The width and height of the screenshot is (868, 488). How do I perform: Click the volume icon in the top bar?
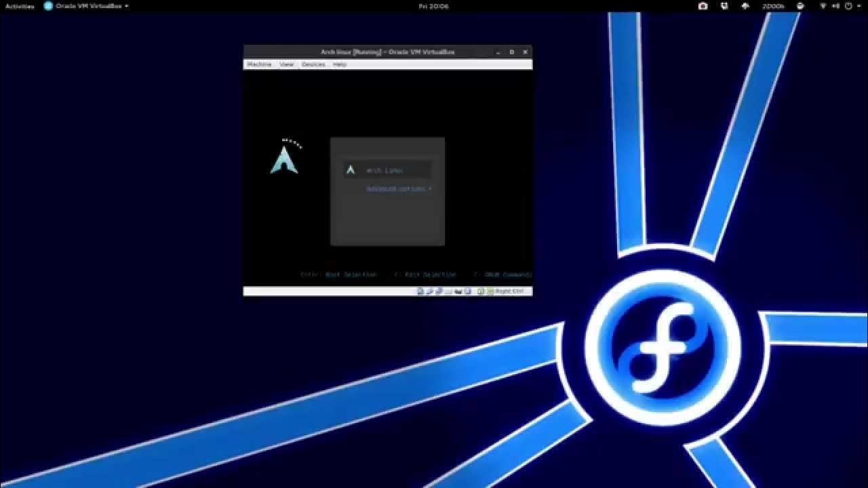pyautogui.click(x=836, y=6)
